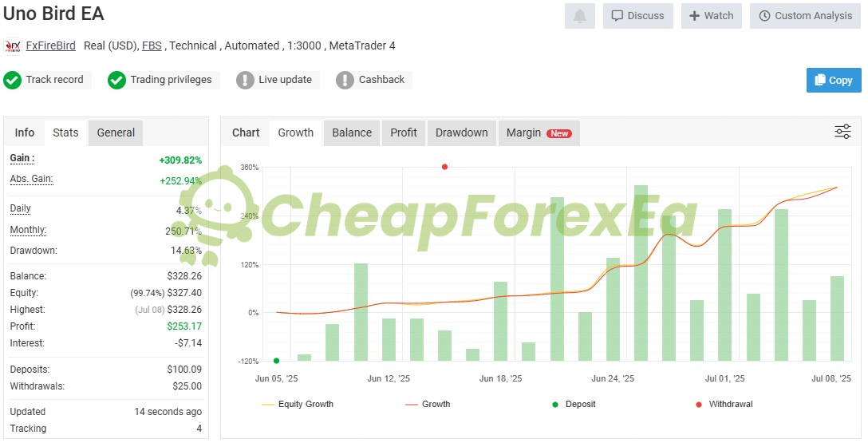Toggle Growth legend series
The width and height of the screenshot is (868, 443).
428,404
